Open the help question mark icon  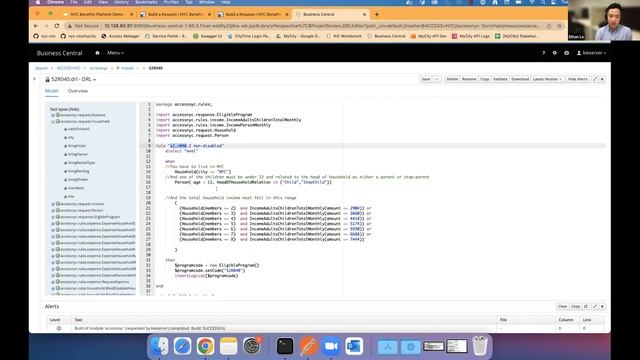[543, 53]
